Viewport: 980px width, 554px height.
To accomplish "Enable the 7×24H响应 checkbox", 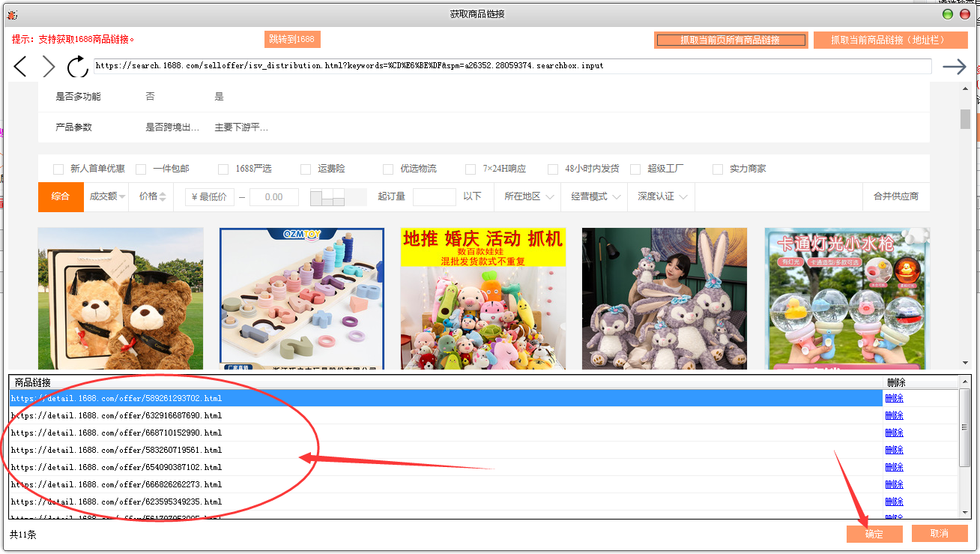I will point(471,169).
